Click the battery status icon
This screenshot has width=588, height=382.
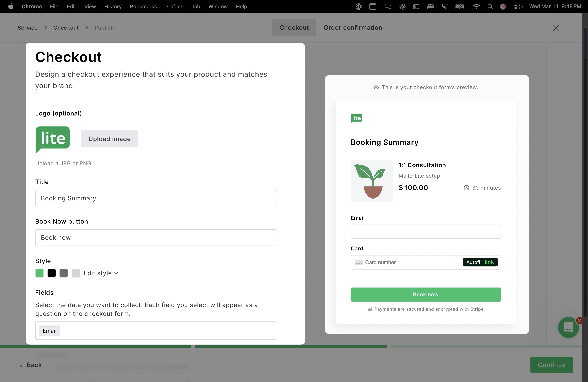tap(460, 7)
